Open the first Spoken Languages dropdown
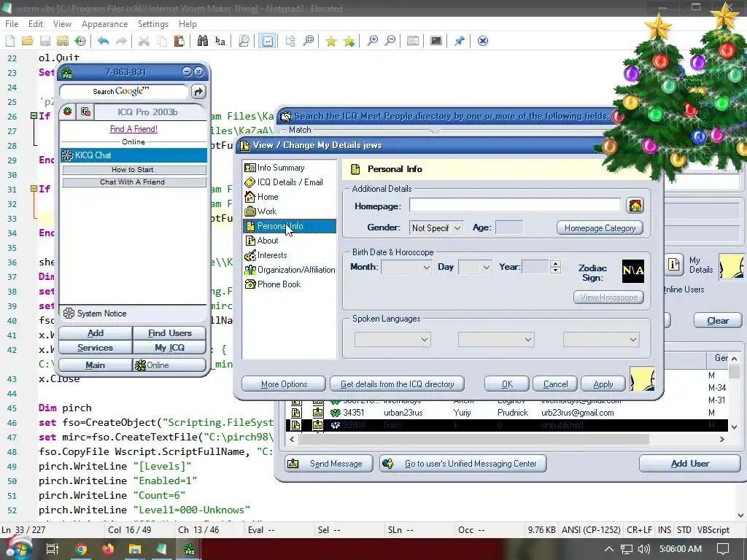This screenshot has height=560, width=747. click(x=392, y=340)
